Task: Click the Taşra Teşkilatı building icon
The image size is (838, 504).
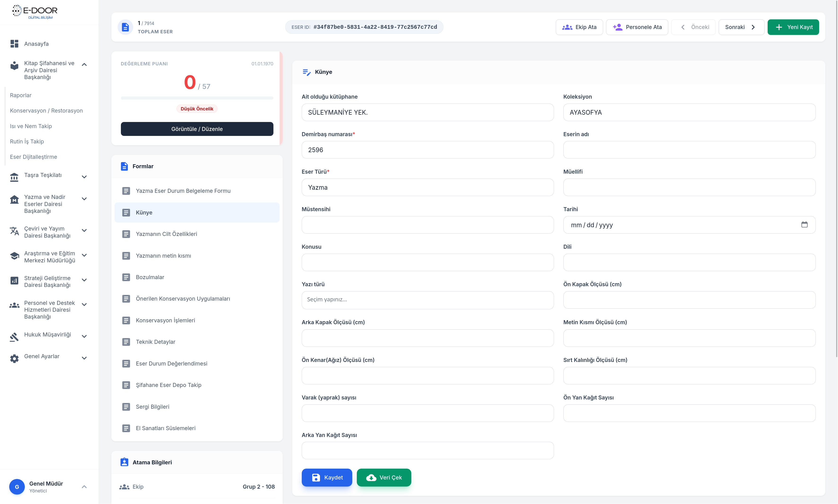Action: 14,177
